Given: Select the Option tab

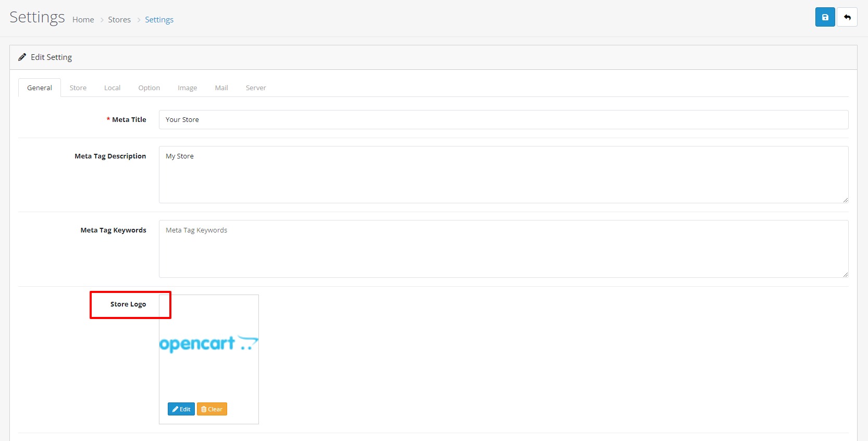Looking at the screenshot, I should click(149, 88).
